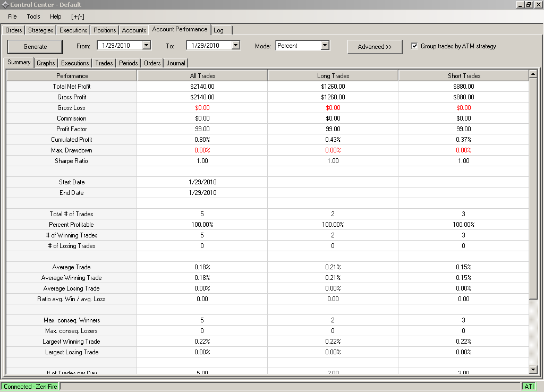
Task: Click the Connected - Zen-Fire status indicator
Action: [x=30, y=387]
